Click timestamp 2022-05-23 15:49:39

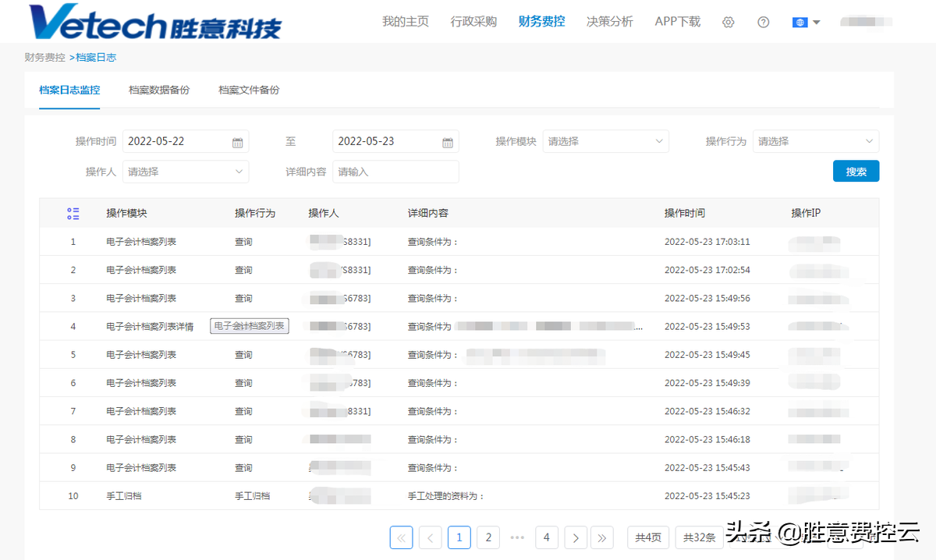707,383
